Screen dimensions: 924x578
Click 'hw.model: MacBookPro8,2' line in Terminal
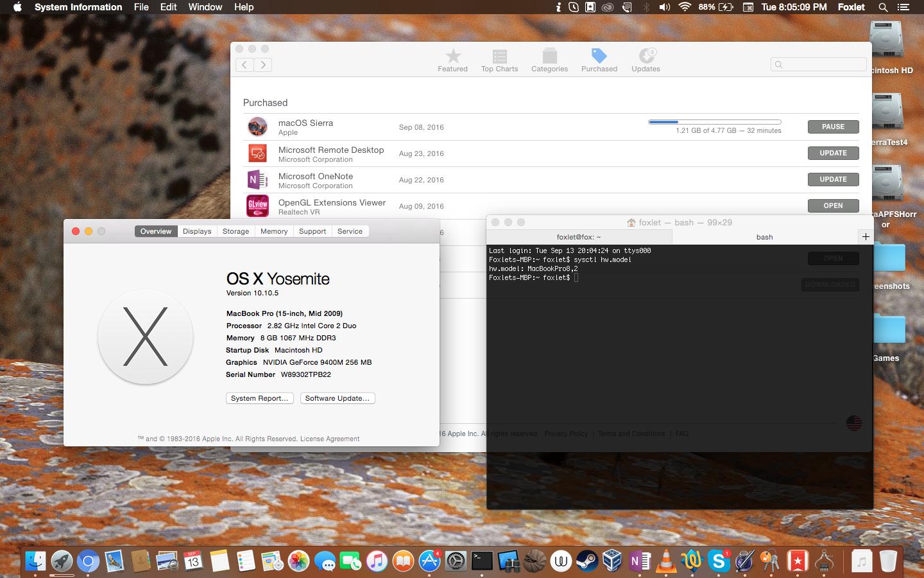[533, 268]
